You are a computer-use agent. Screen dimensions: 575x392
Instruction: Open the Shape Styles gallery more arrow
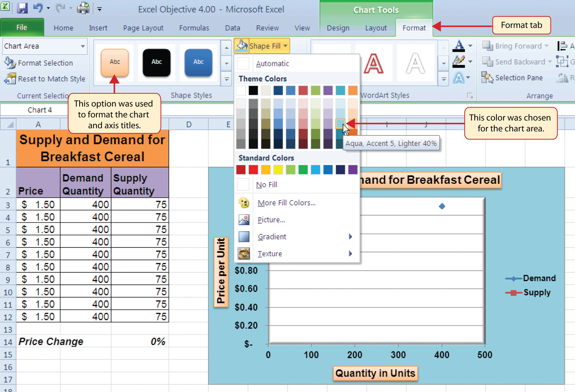(226, 79)
